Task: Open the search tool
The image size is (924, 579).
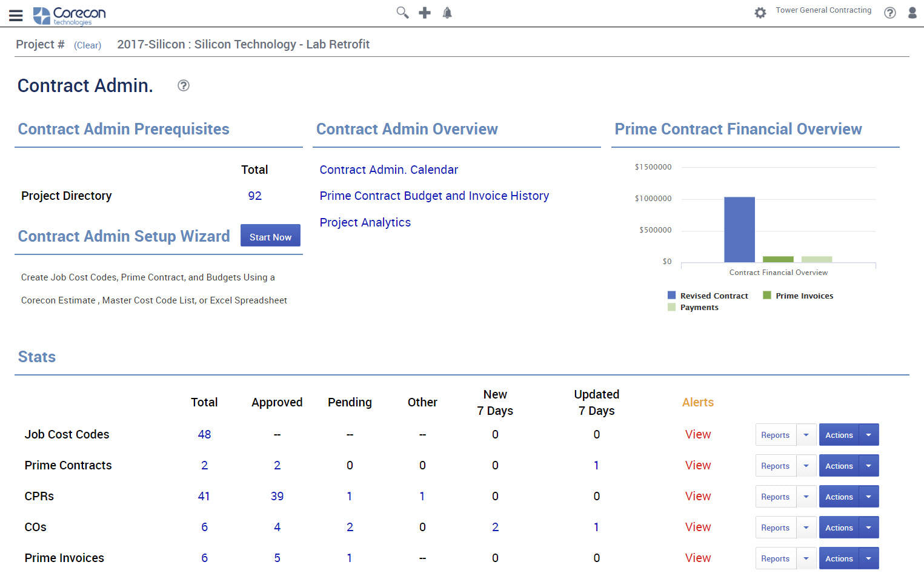Action: (402, 12)
